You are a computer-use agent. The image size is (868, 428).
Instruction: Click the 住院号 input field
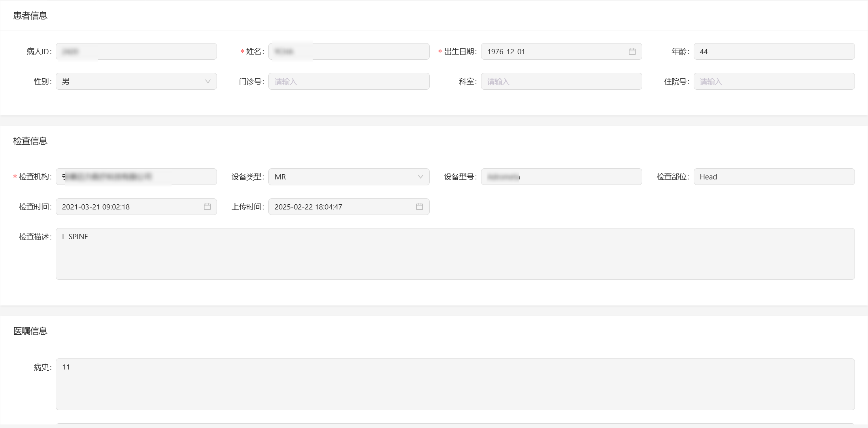coord(774,81)
